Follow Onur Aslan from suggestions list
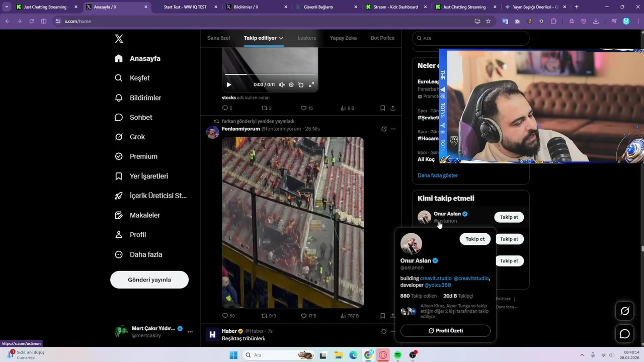Viewport: 644px width, 362px height. point(509,217)
